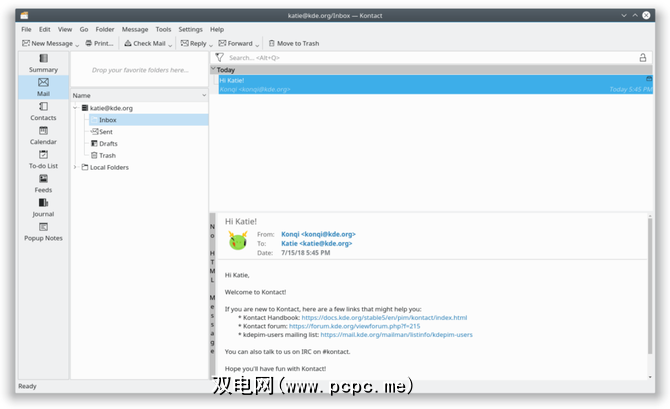This screenshot has width=670, height=409.
Task: Click the Forward toolbar button
Action: (236, 43)
